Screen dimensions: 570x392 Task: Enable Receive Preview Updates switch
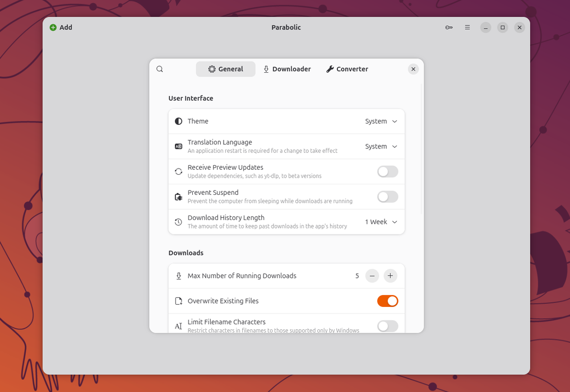(387, 171)
